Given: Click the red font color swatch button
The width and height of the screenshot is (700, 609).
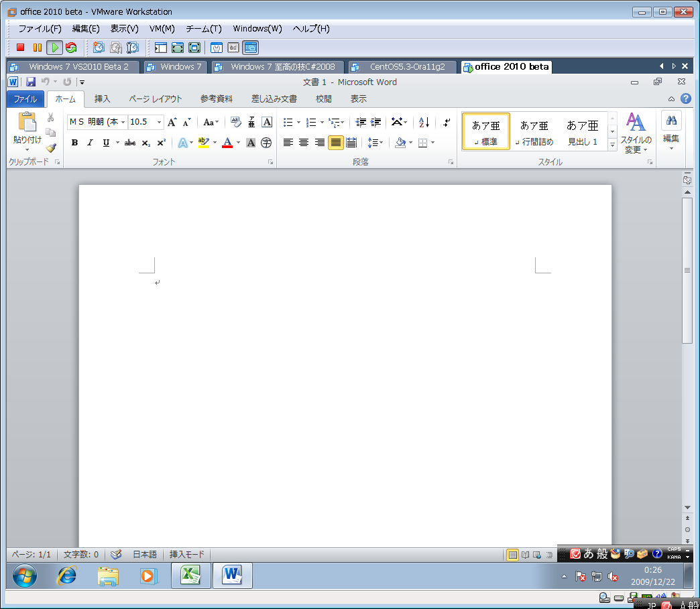Looking at the screenshot, I should coord(227,143).
